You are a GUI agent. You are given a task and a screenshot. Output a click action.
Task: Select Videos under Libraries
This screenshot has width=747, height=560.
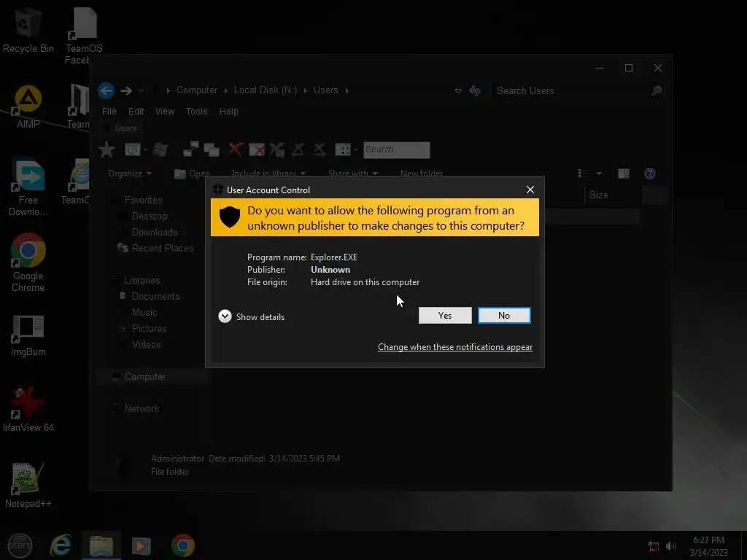point(146,344)
